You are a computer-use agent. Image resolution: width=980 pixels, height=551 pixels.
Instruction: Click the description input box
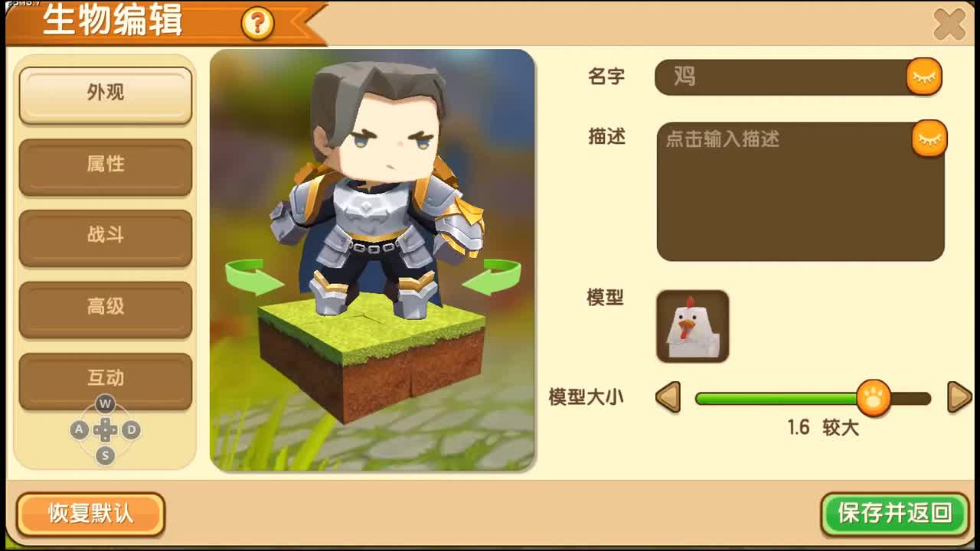800,191
